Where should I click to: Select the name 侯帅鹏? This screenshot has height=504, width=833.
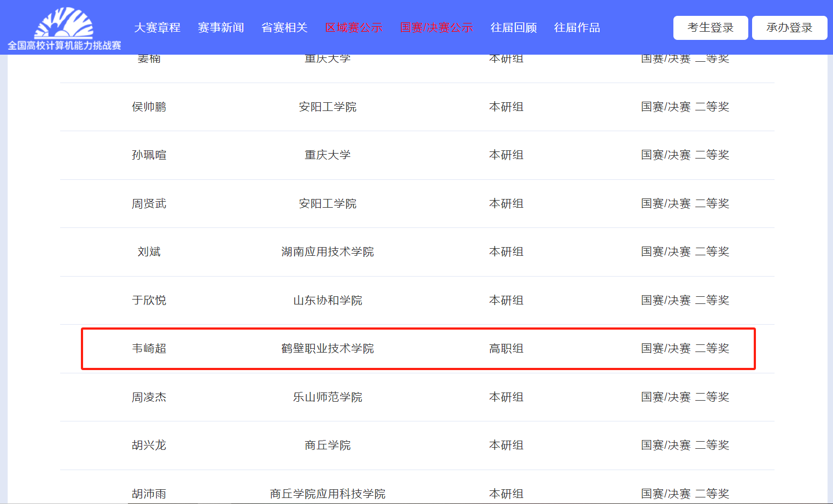[149, 107]
